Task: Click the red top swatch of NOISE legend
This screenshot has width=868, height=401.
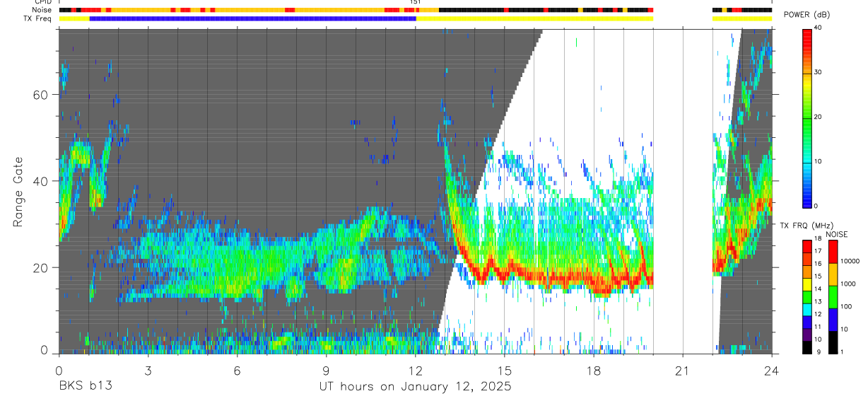Action: (832, 251)
